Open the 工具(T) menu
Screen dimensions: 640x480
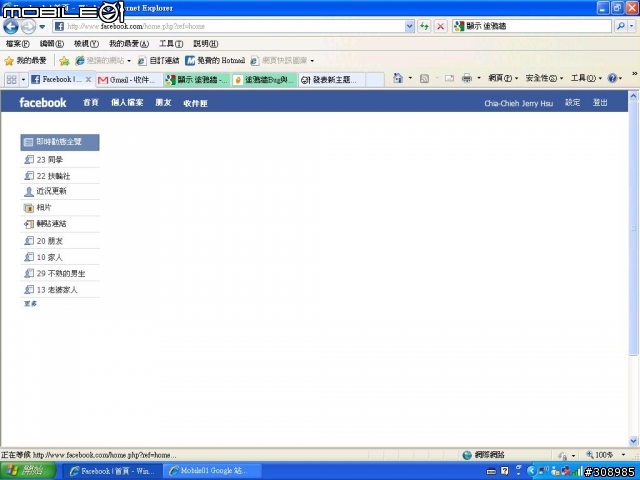pyautogui.click(x=171, y=44)
